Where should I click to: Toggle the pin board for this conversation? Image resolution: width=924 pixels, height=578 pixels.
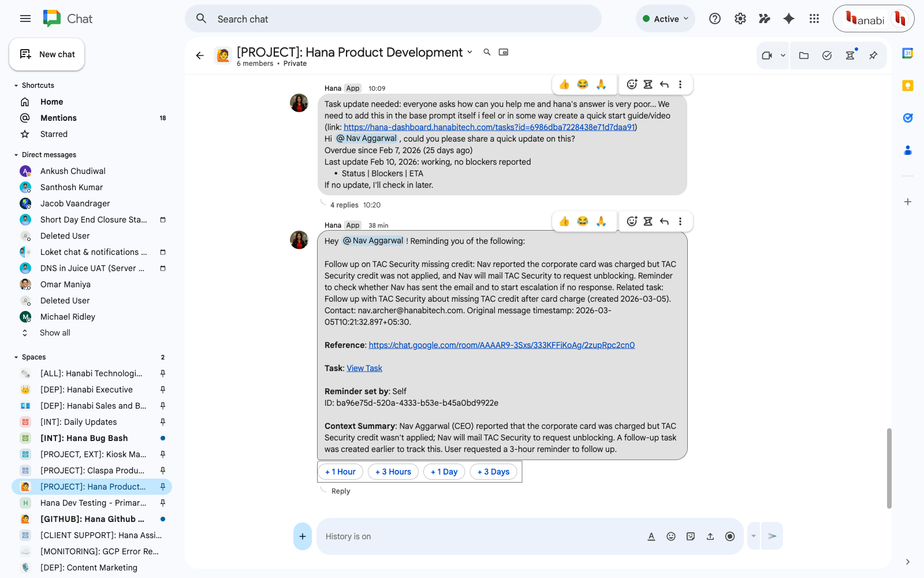click(873, 55)
